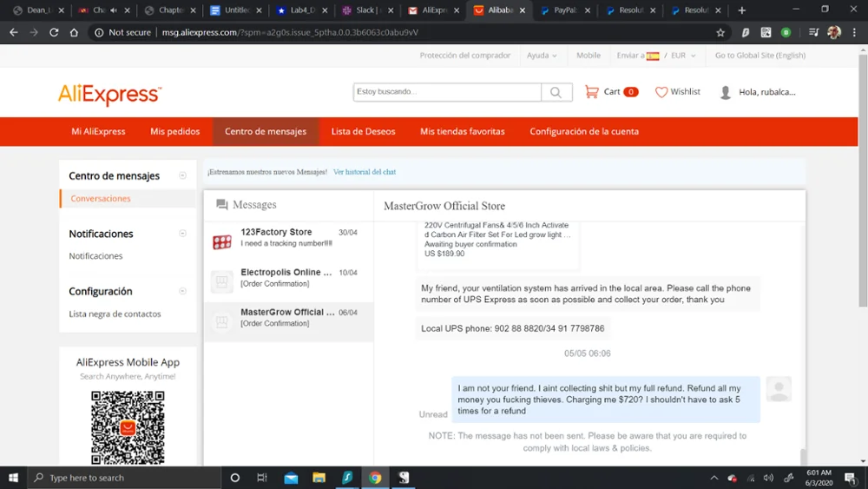Open the Wishlist heart icon
868x489 pixels.
pos(661,92)
